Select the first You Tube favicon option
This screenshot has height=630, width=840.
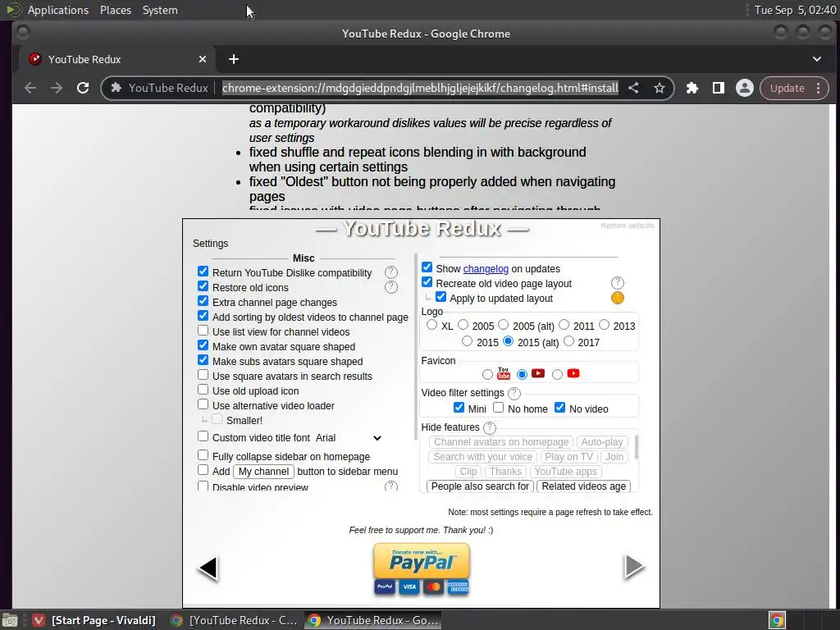[487, 374]
